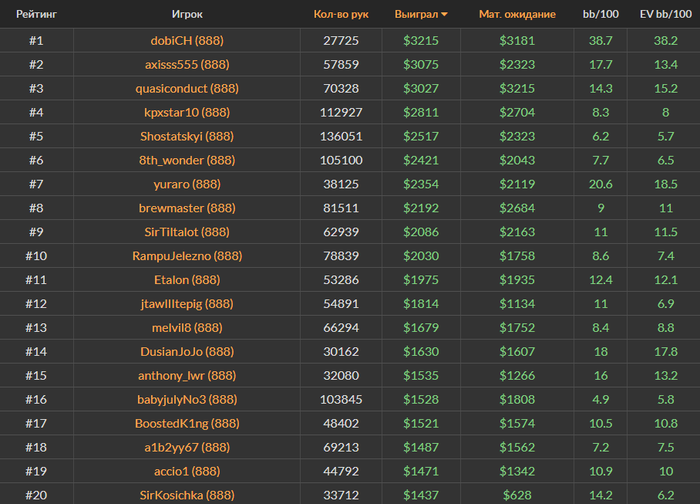The image size is (700, 504).
Task: Select EV bb/100 value 38.2
Action: [x=666, y=41]
